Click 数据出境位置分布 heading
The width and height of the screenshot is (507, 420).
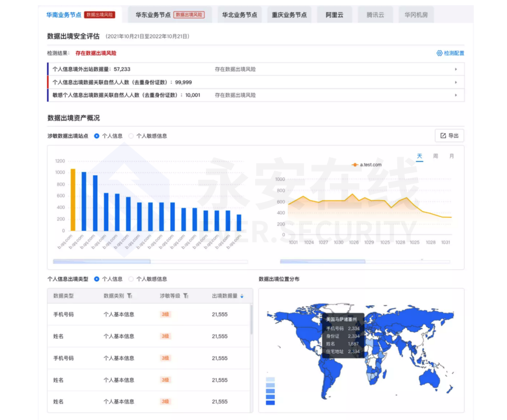tap(279, 279)
